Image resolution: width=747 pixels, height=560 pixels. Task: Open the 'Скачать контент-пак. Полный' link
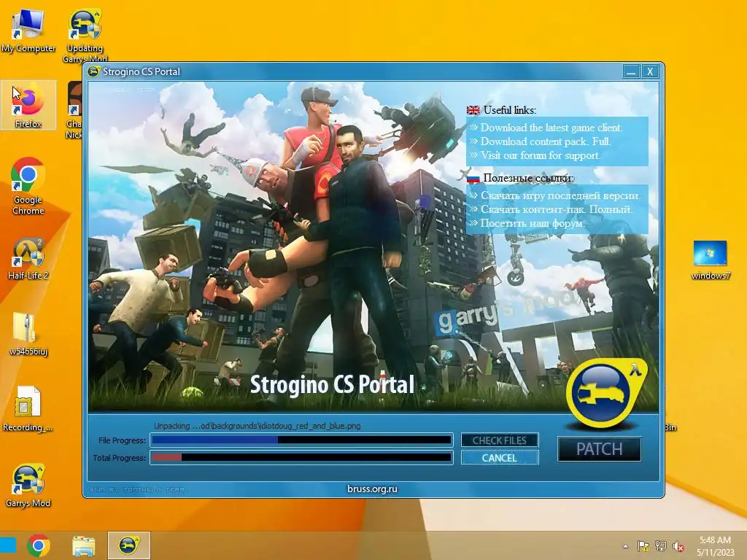557,209
